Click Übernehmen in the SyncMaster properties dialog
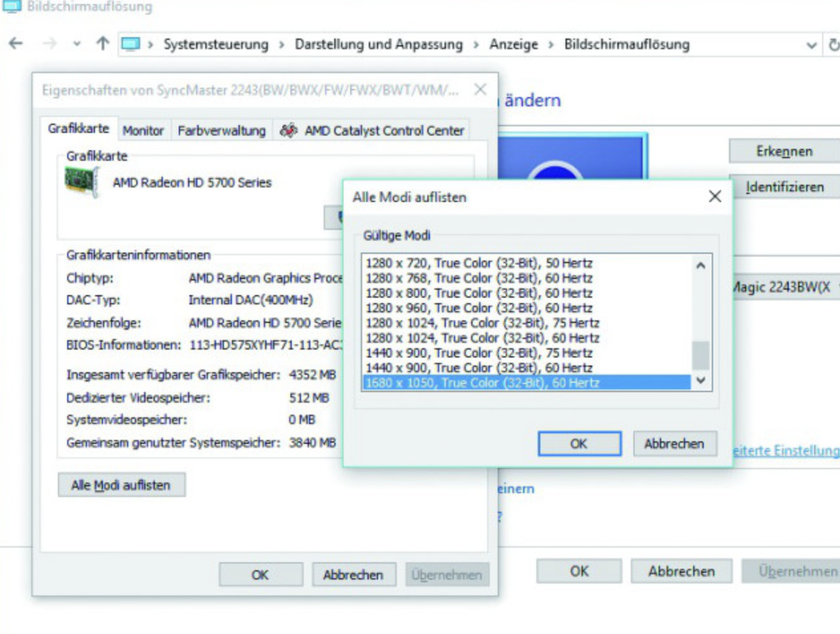The width and height of the screenshot is (840, 634). pos(447,575)
